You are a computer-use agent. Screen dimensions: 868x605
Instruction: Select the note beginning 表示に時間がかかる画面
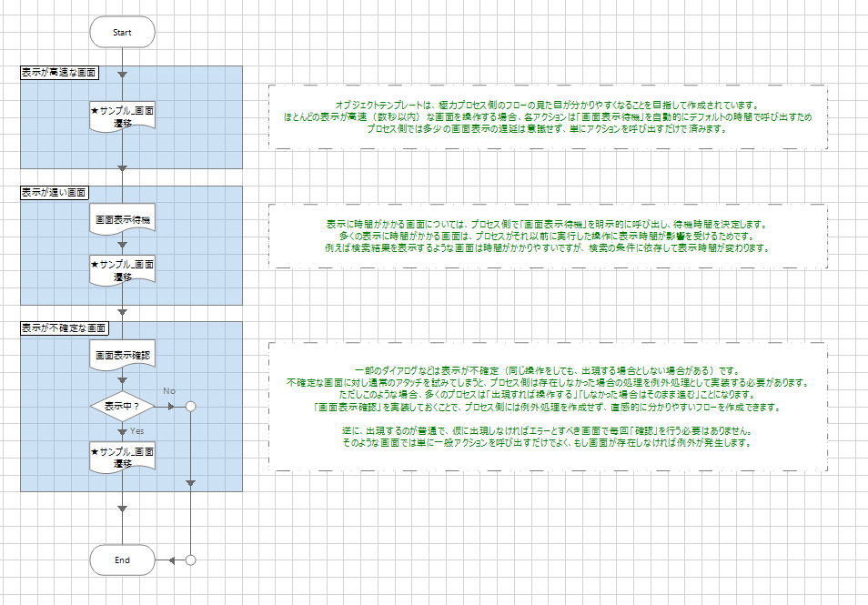click(547, 237)
